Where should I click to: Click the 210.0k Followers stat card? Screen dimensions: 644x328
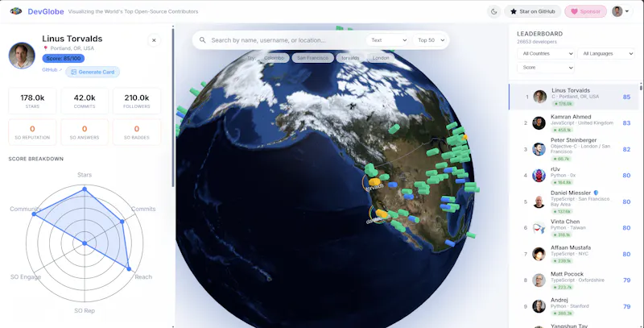(137, 101)
